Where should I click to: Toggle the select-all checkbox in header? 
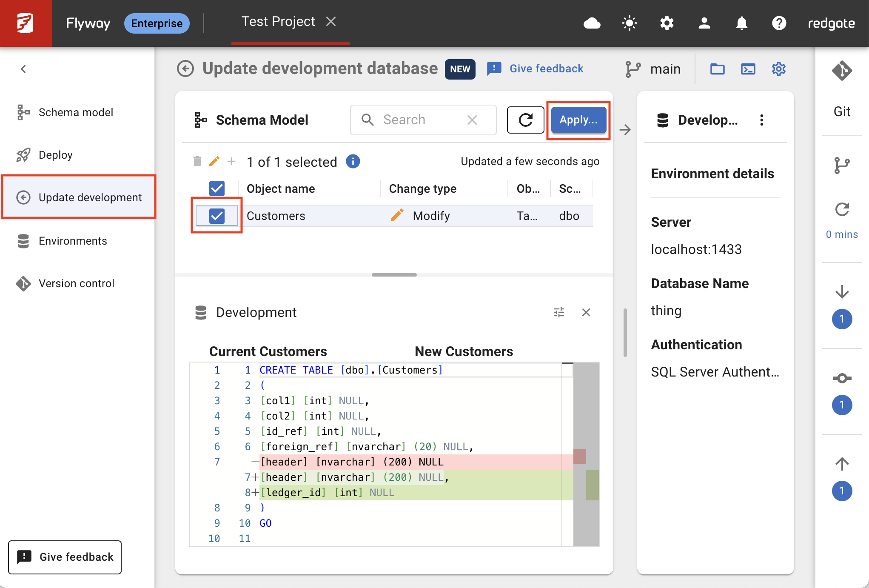click(217, 188)
